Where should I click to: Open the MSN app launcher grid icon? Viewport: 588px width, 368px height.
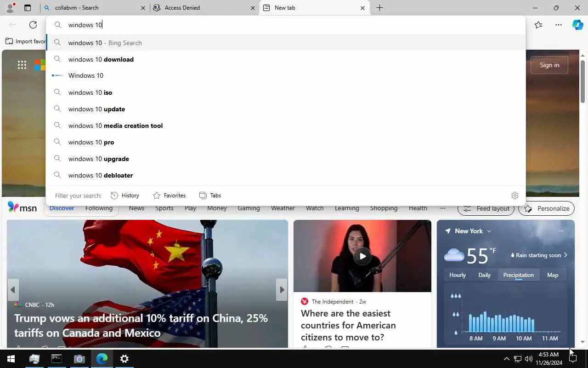click(22, 65)
